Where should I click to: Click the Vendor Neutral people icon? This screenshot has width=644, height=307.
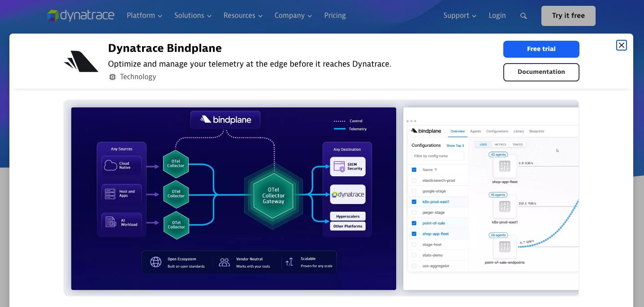[224, 262]
